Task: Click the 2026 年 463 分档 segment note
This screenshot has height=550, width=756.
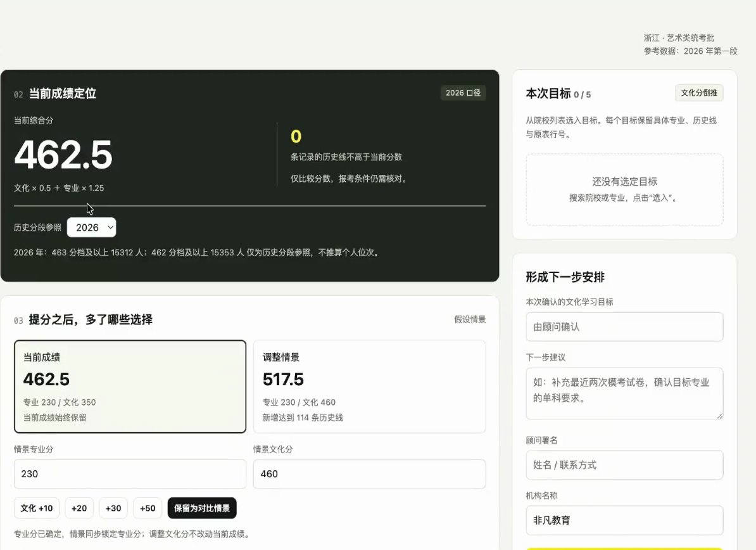Action: click(197, 252)
